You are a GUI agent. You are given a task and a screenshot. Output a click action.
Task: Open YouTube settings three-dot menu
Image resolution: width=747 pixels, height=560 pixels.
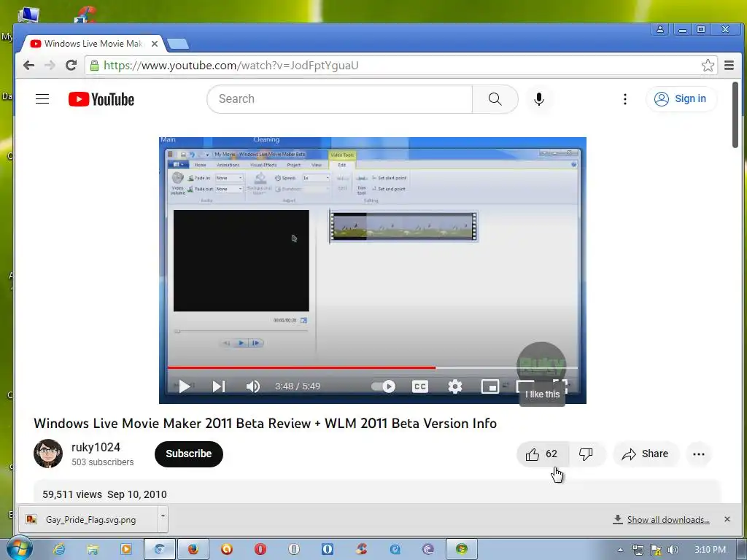625,99
